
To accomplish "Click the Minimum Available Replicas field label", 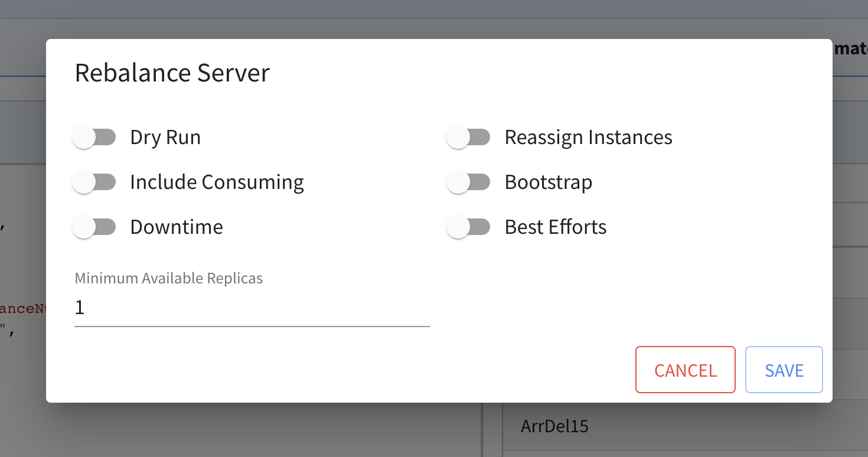I will pyautogui.click(x=168, y=279).
